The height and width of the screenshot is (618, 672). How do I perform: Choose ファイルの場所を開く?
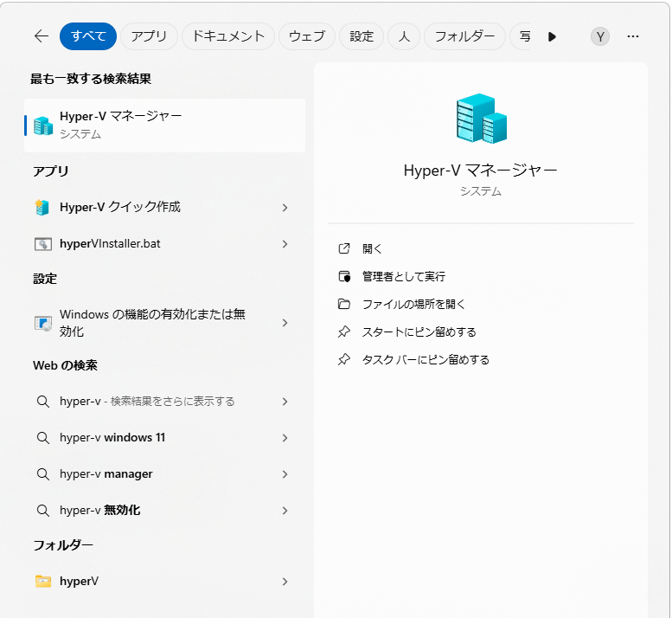(x=414, y=305)
